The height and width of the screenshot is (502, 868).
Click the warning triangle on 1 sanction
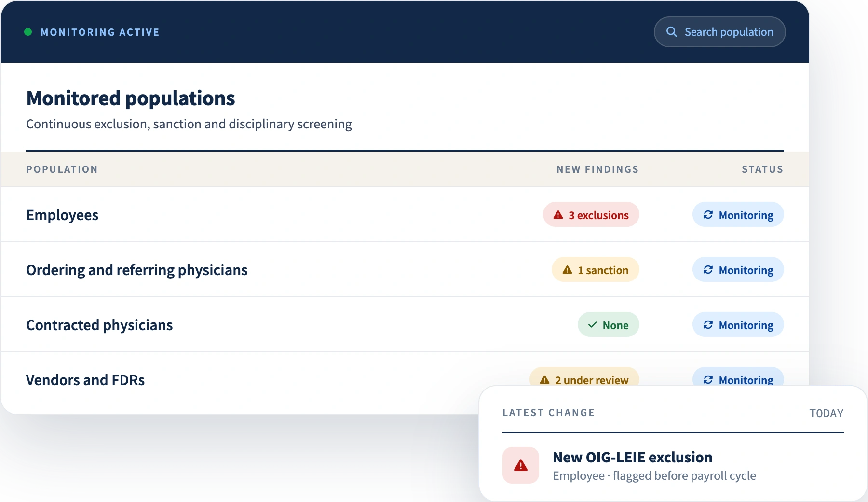pos(567,270)
